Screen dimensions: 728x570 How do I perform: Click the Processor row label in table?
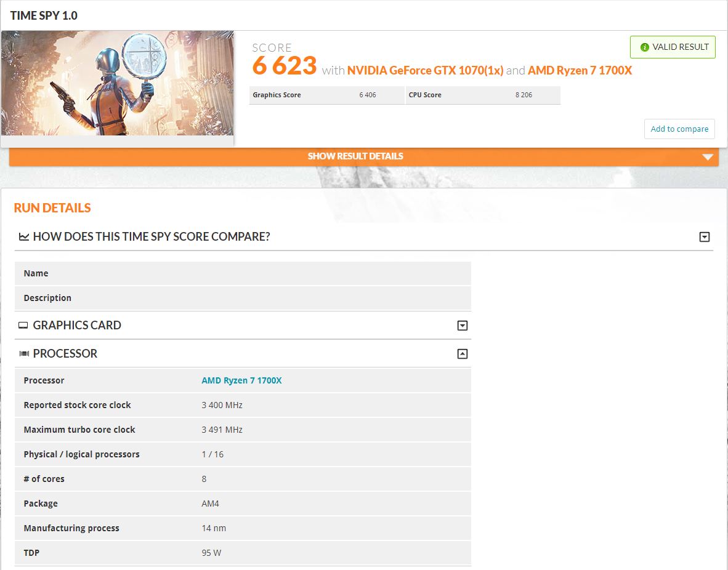44,380
